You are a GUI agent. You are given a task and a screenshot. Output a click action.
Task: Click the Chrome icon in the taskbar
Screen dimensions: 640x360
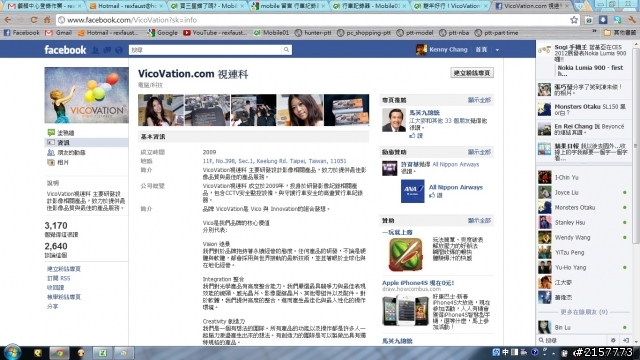coord(60,353)
